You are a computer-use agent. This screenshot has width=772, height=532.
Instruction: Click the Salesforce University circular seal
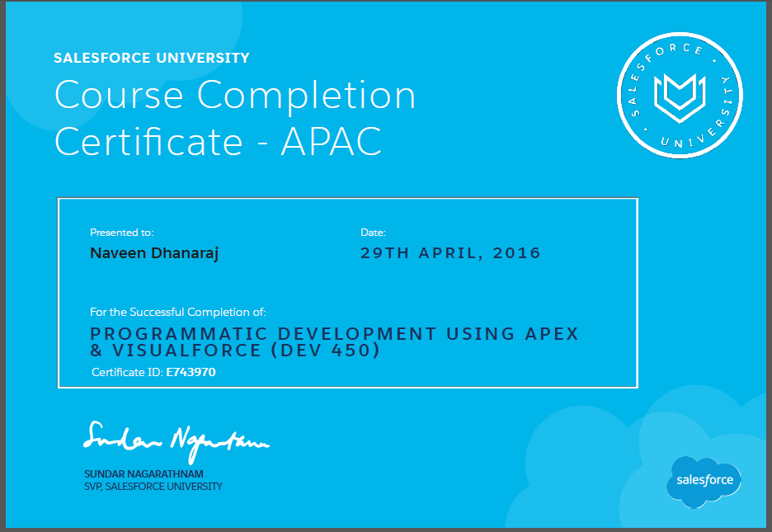click(x=680, y=96)
